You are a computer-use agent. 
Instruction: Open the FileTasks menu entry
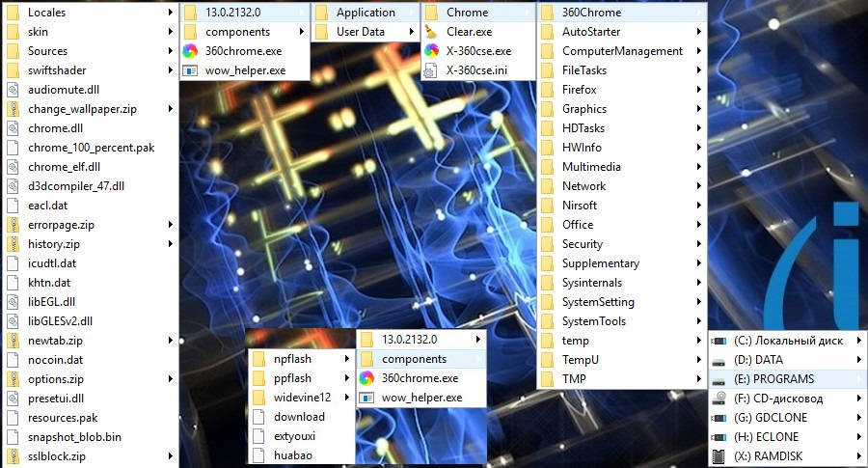tap(622, 70)
